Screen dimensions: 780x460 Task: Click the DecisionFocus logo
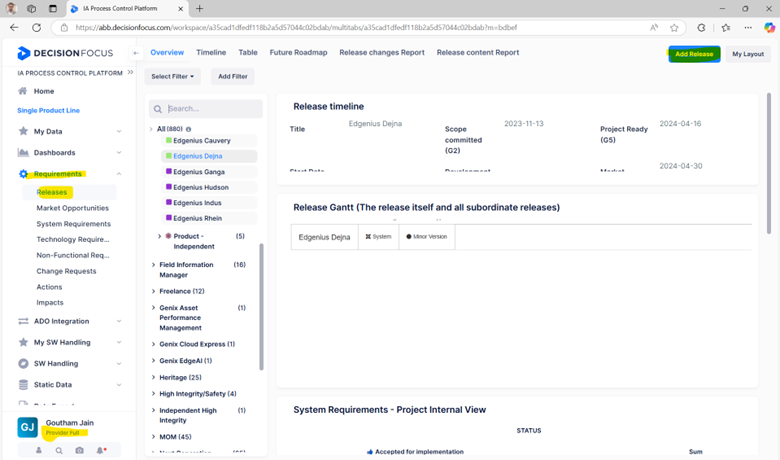(65, 53)
